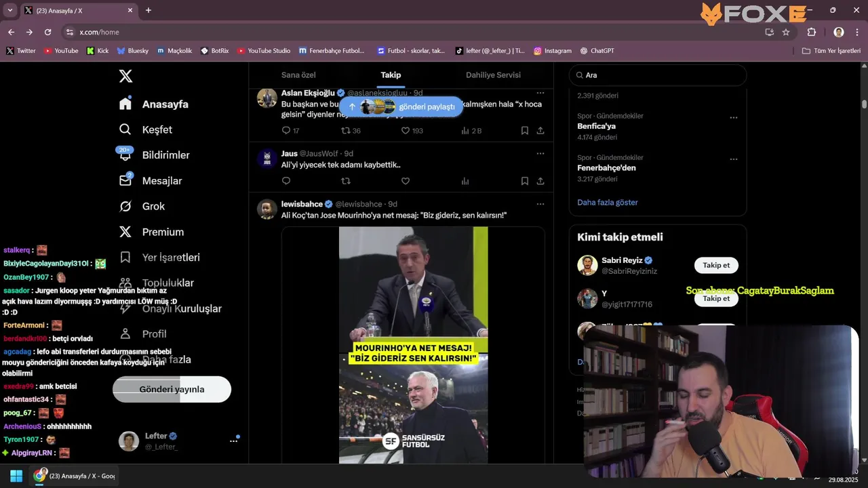This screenshot has height=488, width=868.
Task: Follow user Y with Takip et
Action: click(716, 298)
